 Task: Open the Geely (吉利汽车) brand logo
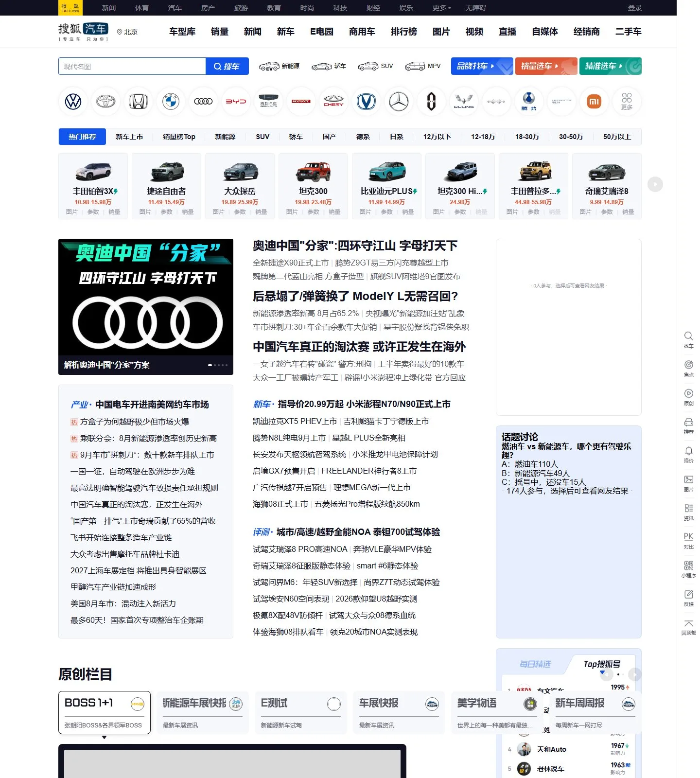(268, 102)
